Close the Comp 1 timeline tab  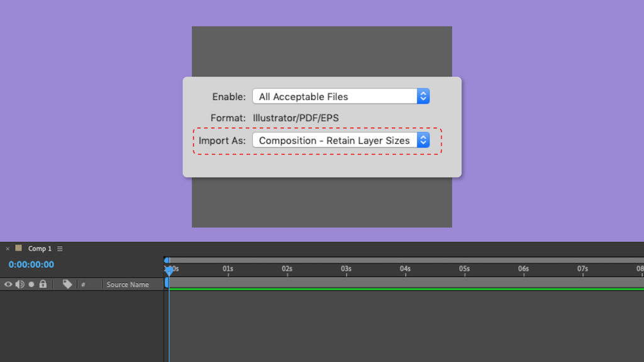8,249
